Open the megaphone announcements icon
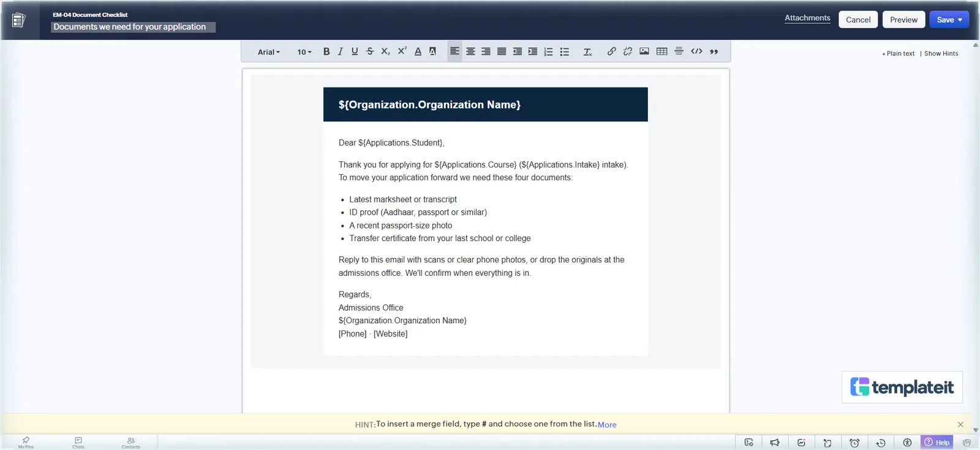This screenshot has width=980, height=450. click(775, 443)
